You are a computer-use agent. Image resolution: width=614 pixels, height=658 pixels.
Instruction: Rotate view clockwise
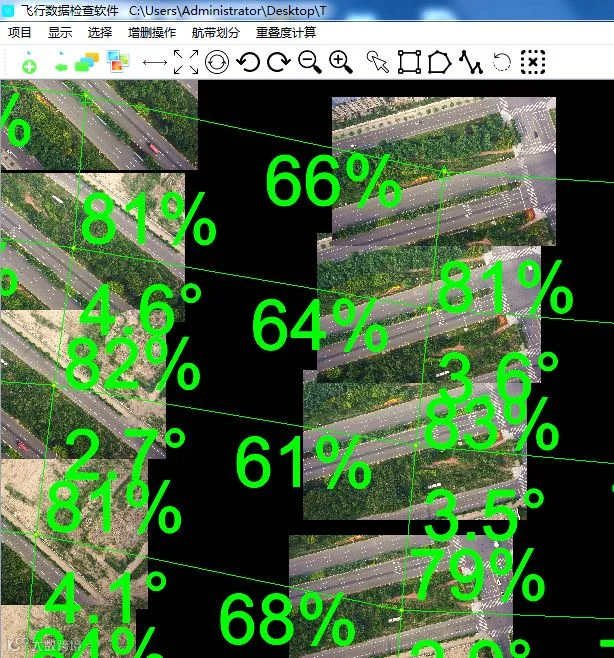click(x=279, y=62)
